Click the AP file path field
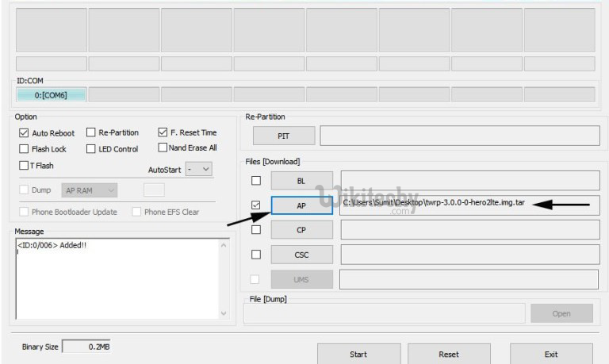609x364 pixels. coord(469,205)
